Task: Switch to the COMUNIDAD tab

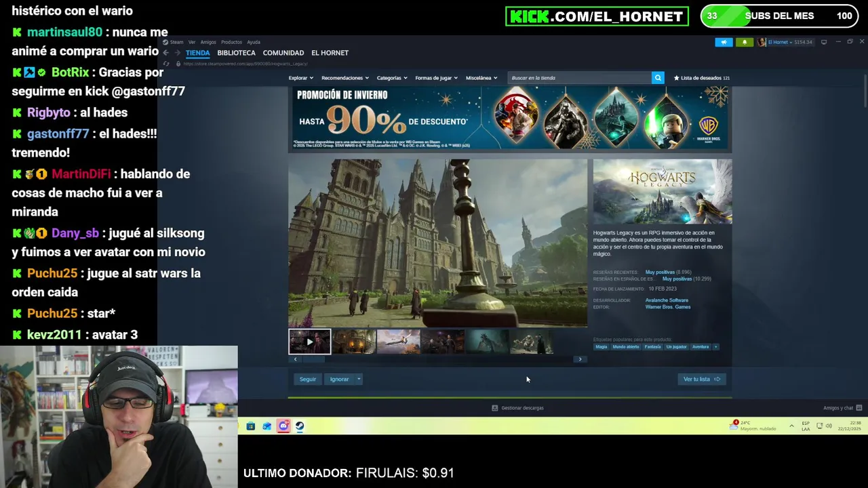Action: [x=283, y=53]
